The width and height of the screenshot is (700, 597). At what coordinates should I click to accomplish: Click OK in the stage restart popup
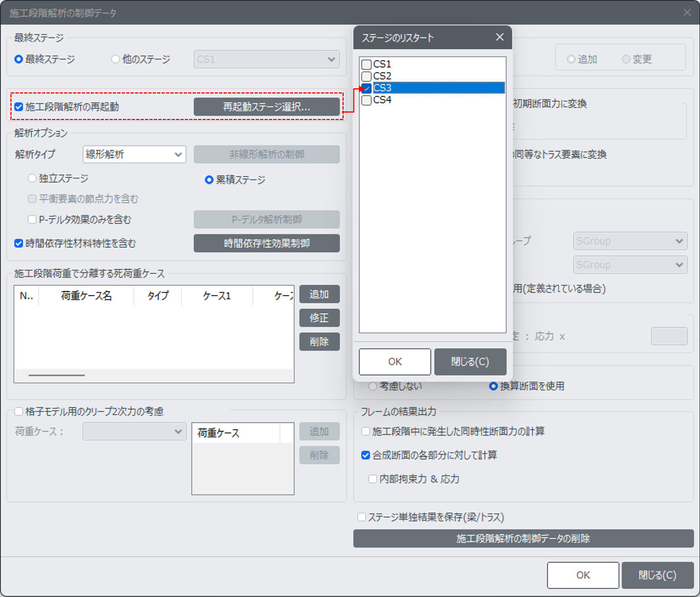point(394,361)
